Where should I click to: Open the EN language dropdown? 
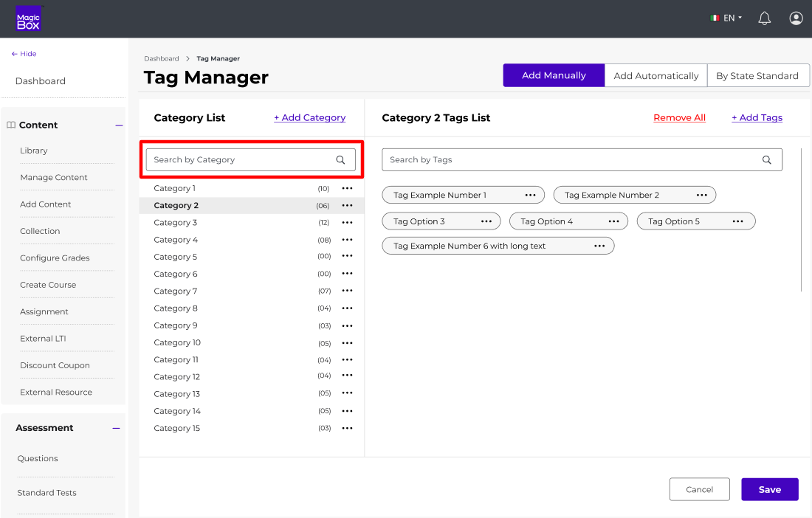(x=726, y=18)
